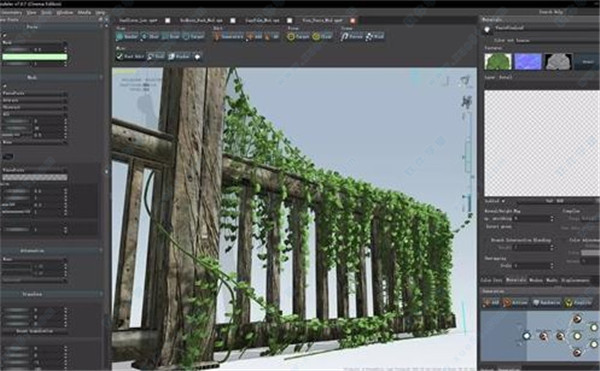600x371 pixels.
Task: Click the light green color bar in left panel
Action: coord(35,57)
